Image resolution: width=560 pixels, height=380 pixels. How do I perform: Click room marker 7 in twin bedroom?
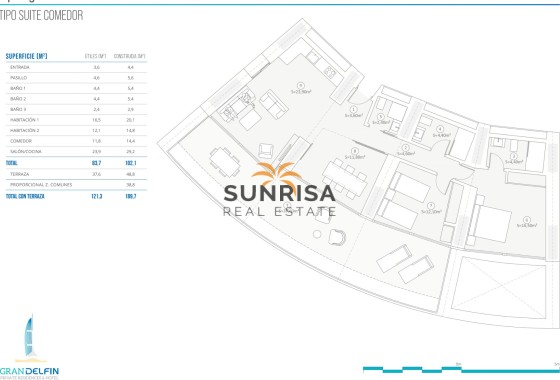[x=431, y=206]
